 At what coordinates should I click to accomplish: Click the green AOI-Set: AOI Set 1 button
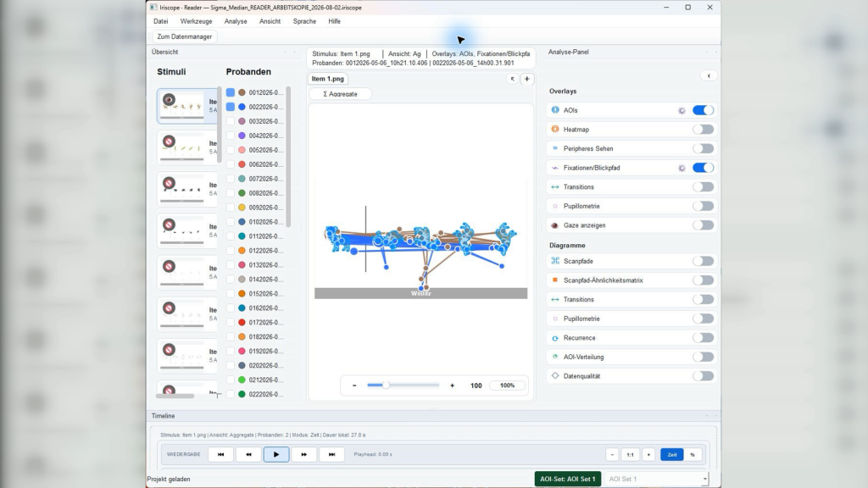568,480
